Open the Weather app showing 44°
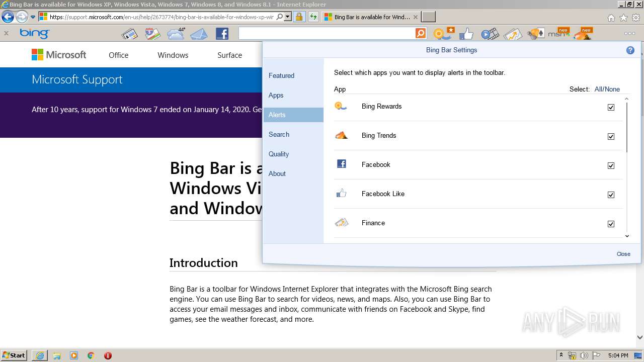The image size is (644, 362). coord(176,34)
